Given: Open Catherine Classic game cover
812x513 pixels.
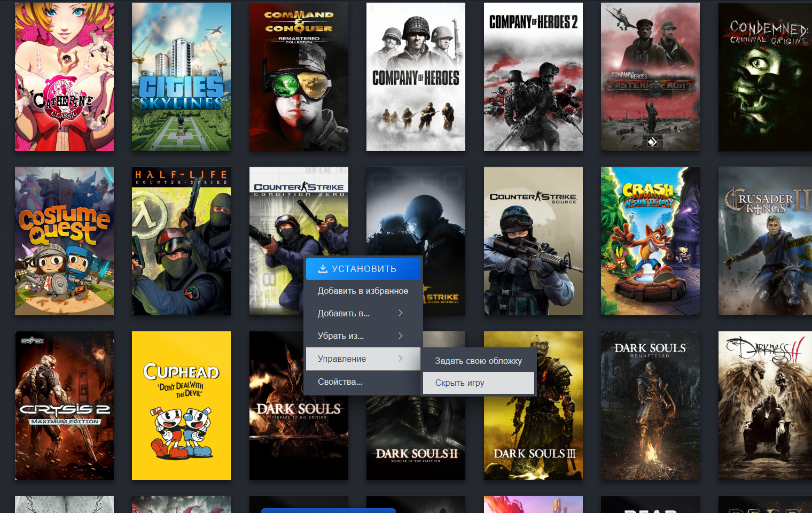Looking at the screenshot, I should tap(64, 77).
